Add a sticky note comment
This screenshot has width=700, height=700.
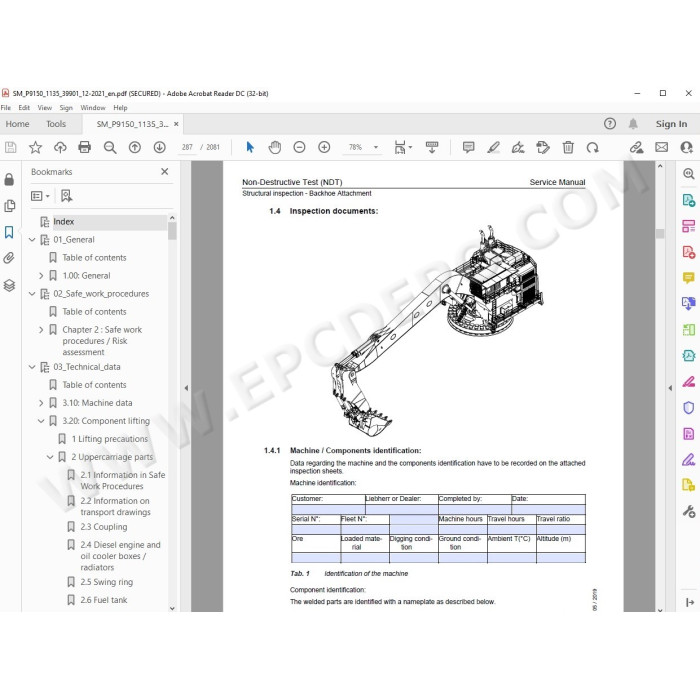coord(468,147)
